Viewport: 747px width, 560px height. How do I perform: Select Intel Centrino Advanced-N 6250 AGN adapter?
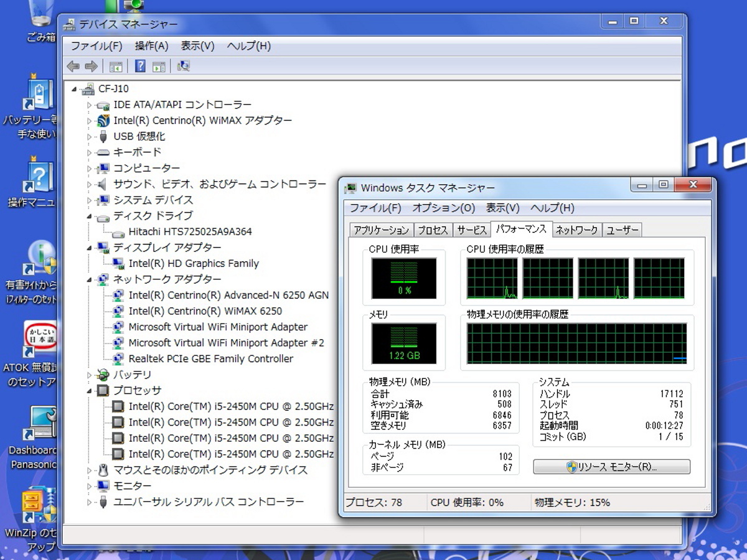point(228,295)
